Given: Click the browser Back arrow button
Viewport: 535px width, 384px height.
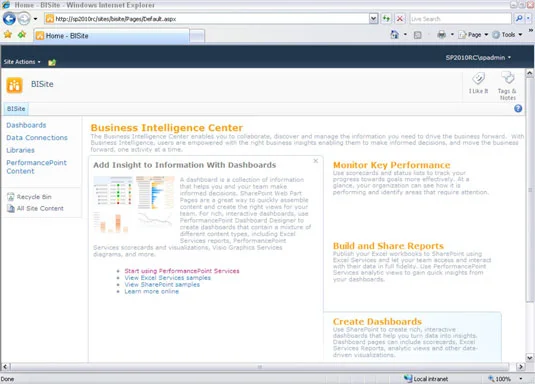Looking at the screenshot, I should [x=9, y=18].
